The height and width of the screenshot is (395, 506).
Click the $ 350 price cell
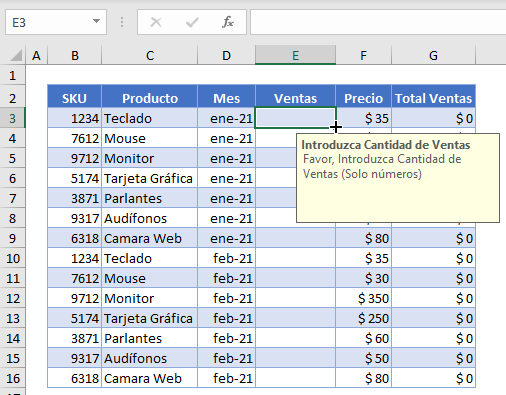click(x=363, y=298)
